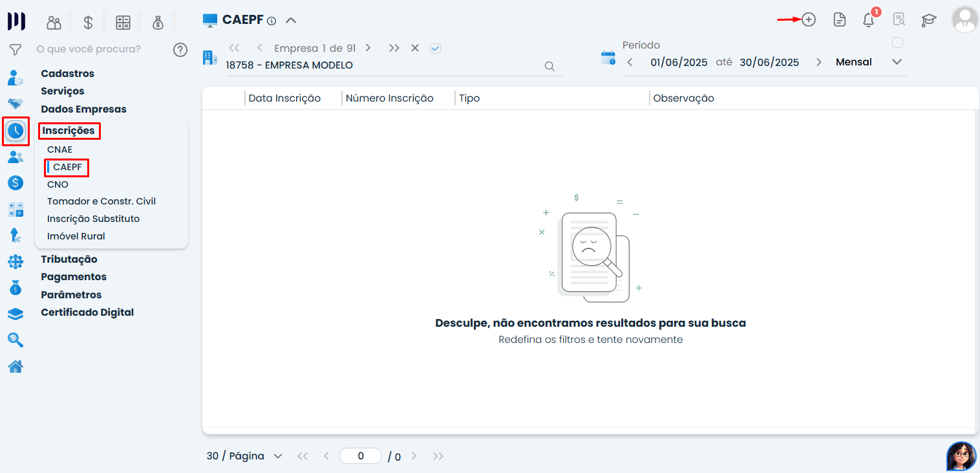The width and height of the screenshot is (980, 473).
Task: Select CNO in the Inscrições menu
Action: [x=58, y=184]
